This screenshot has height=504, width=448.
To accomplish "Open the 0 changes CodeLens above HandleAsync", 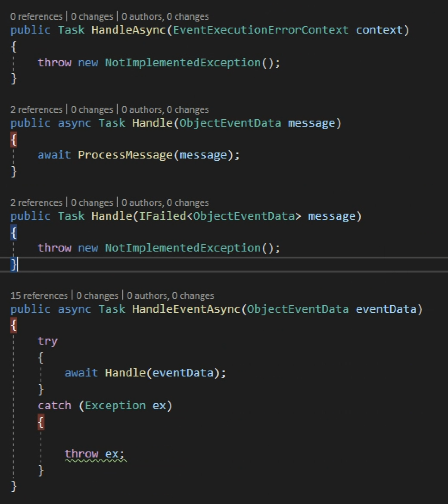I will coord(93,16).
